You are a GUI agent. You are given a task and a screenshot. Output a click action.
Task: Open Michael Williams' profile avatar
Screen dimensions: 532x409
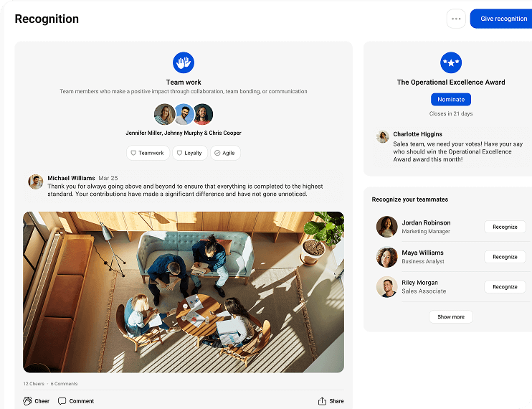point(36,182)
